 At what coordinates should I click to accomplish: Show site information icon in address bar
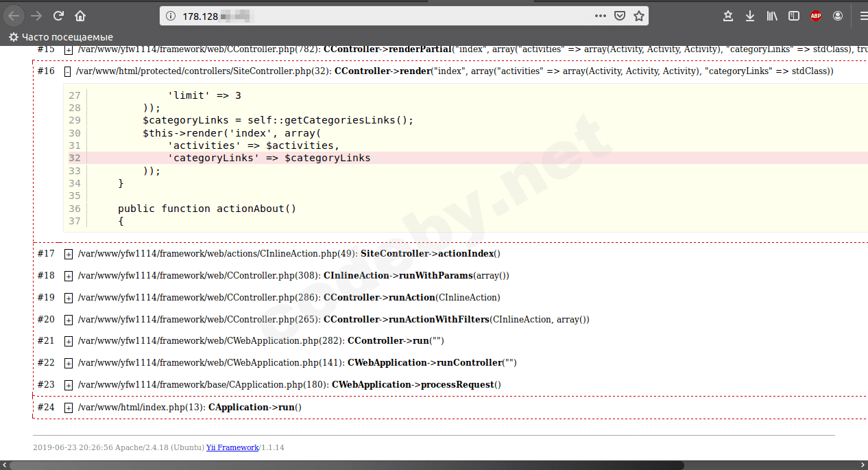point(170,16)
